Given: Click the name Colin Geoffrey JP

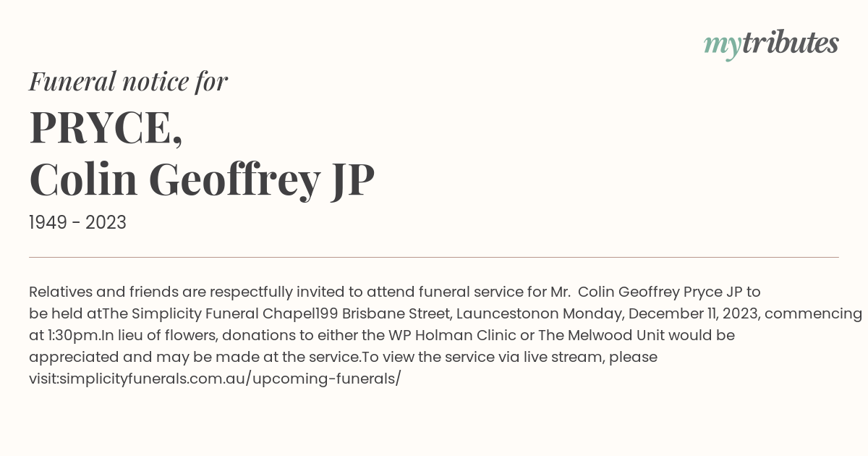Looking at the screenshot, I should 202,181.
